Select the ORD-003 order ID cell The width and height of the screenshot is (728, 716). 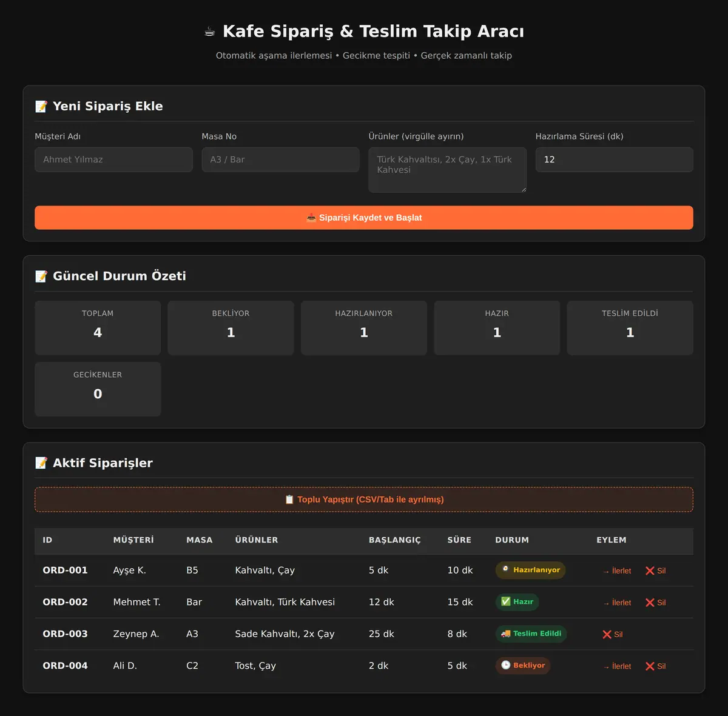(x=65, y=634)
